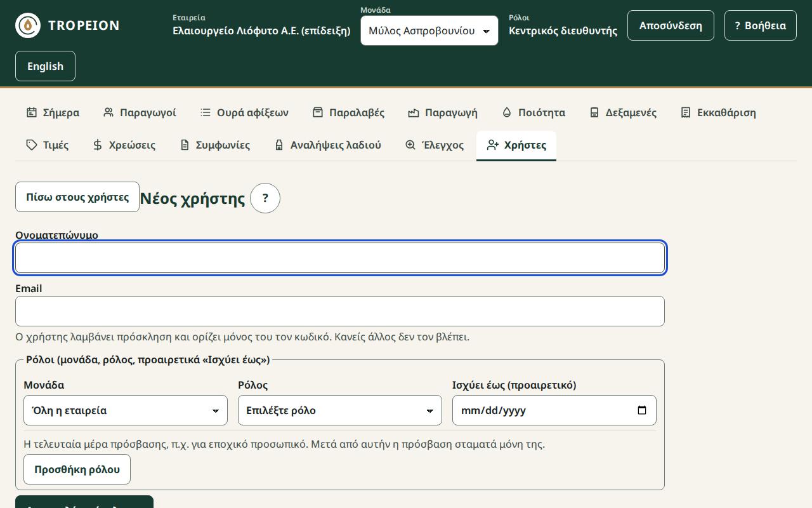
Task: Click 'Πίσω στους χρήστες' back button
Action: pos(77,197)
